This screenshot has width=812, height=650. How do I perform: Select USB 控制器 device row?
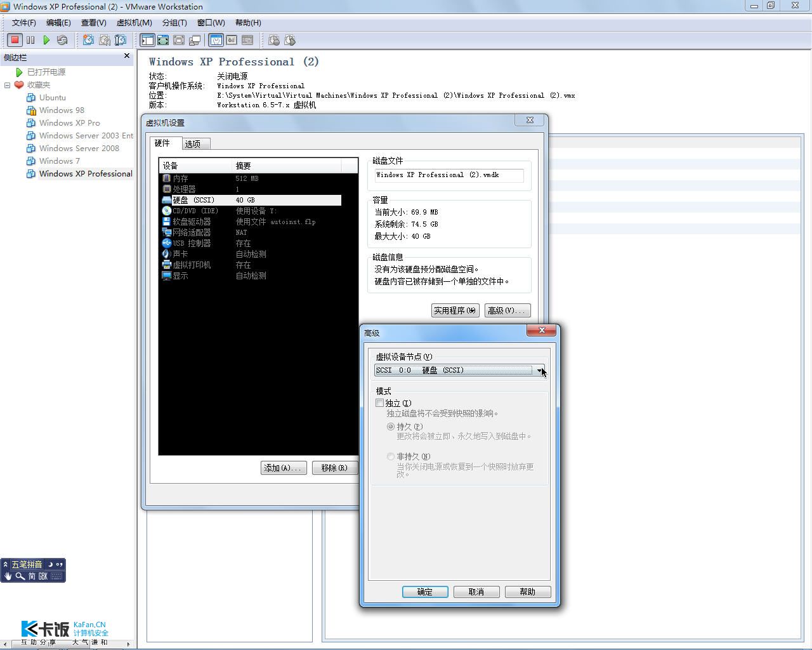[250, 243]
